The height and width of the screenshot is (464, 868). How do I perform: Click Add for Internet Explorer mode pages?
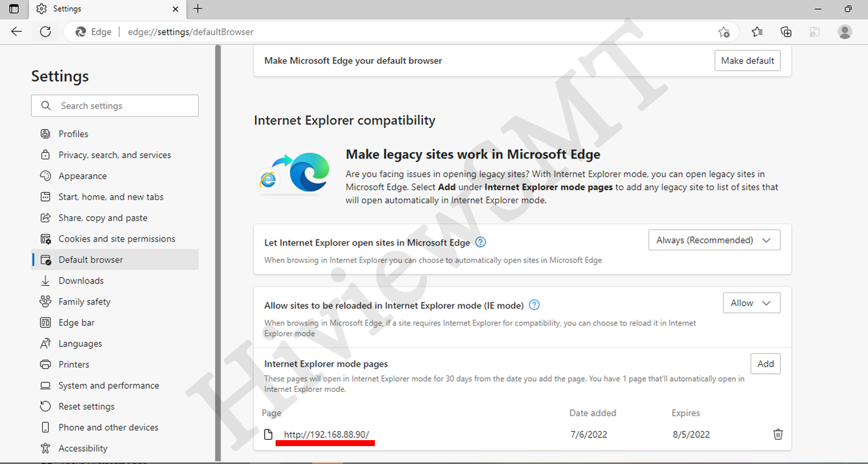point(765,364)
